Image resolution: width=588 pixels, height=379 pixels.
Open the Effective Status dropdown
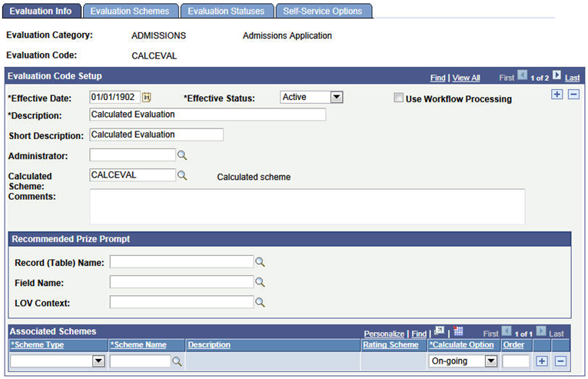pyautogui.click(x=337, y=97)
